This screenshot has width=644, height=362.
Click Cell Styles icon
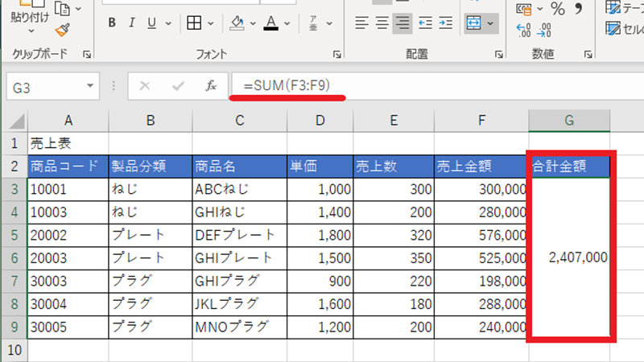tap(613, 29)
